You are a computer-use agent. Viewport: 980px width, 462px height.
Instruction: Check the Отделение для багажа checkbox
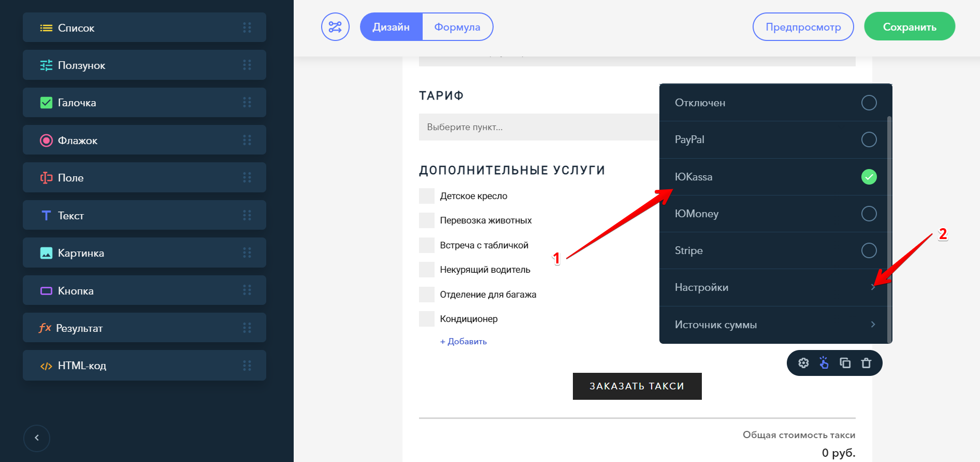pyautogui.click(x=427, y=295)
